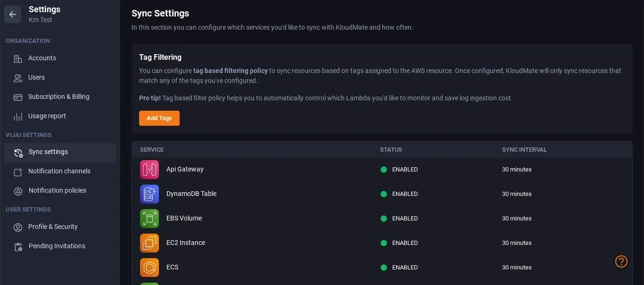Open the Usage report page
The width and height of the screenshot is (644, 285).
coord(60,116)
